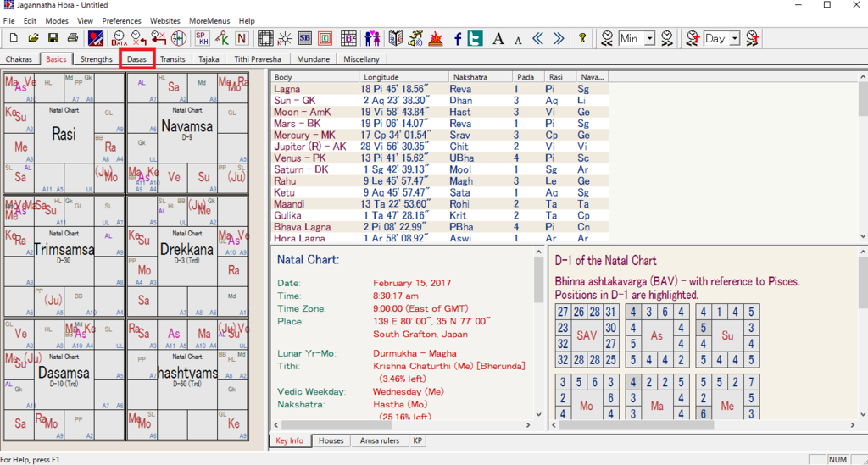Open the Amsa rulers bottom tab
The height and width of the screenshot is (465, 868).
coord(380,440)
